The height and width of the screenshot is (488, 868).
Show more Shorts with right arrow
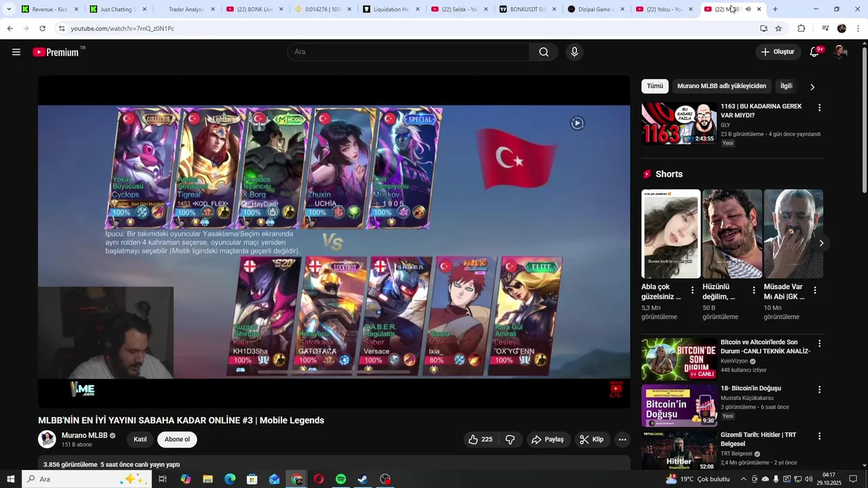coord(821,243)
